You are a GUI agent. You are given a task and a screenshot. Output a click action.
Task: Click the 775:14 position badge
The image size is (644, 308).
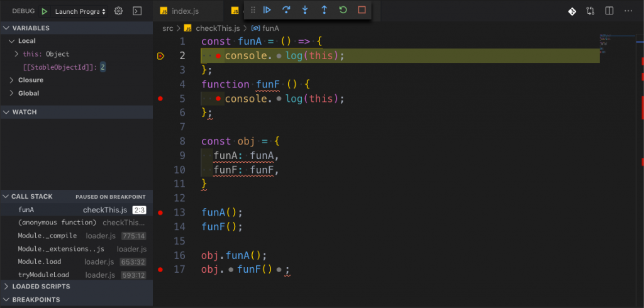(x=134, y=236)
